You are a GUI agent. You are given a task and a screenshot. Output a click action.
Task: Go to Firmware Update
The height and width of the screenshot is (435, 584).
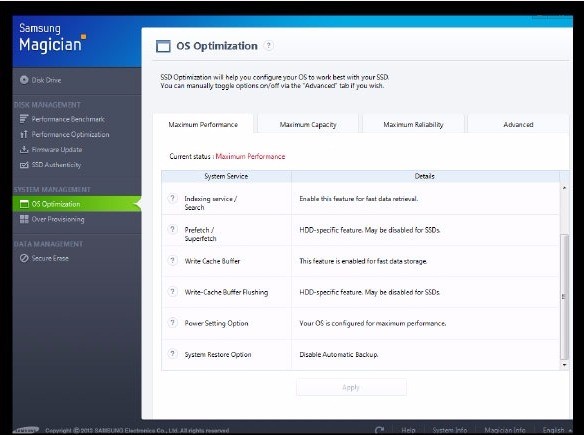[51, 150]
